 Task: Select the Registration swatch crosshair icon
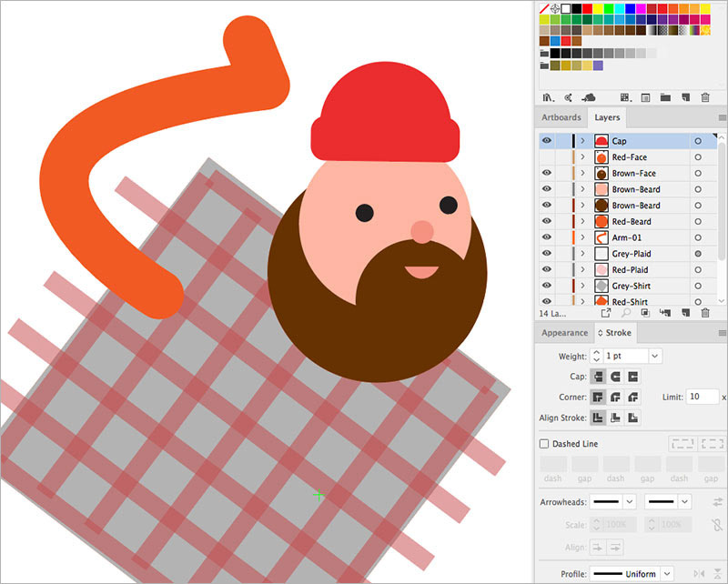[555, 8]
